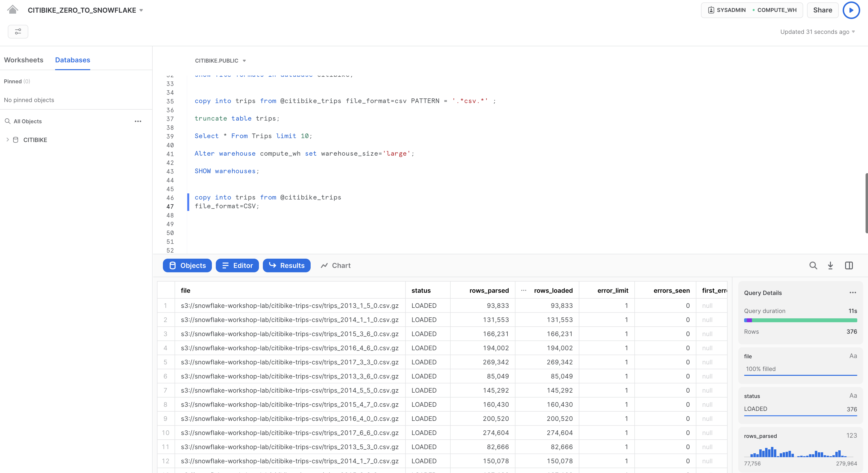Click the rows_parsed column header
The image size is (868, 473).
point(489,291)
